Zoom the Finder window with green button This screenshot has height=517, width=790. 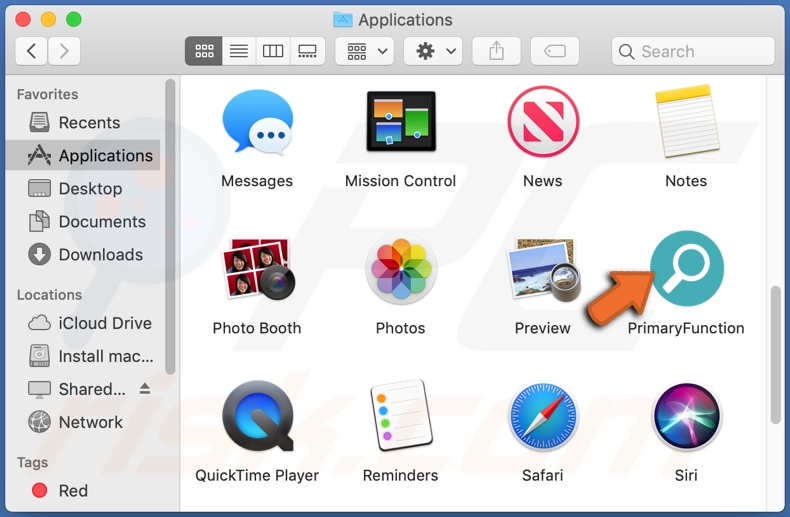point(74,20)
